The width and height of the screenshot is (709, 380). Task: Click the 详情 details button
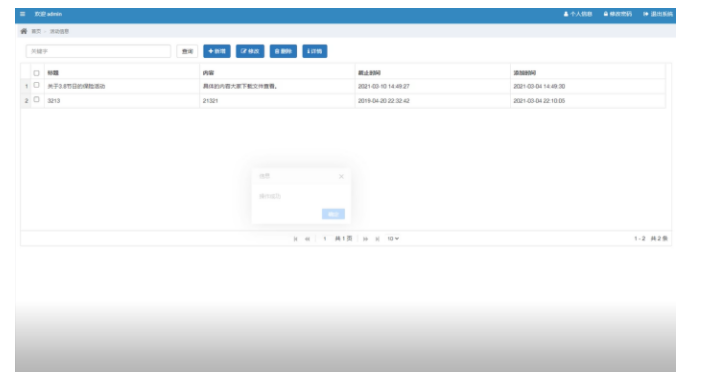click(315, 51)
